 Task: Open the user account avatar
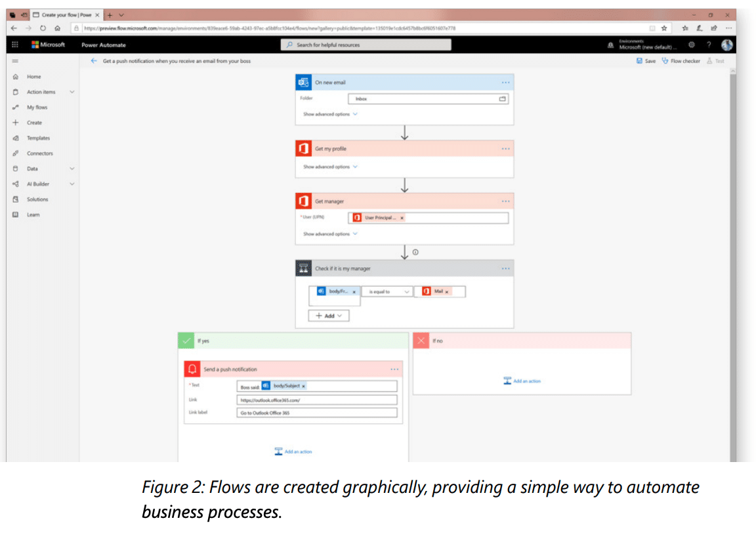tap(727, 45)
